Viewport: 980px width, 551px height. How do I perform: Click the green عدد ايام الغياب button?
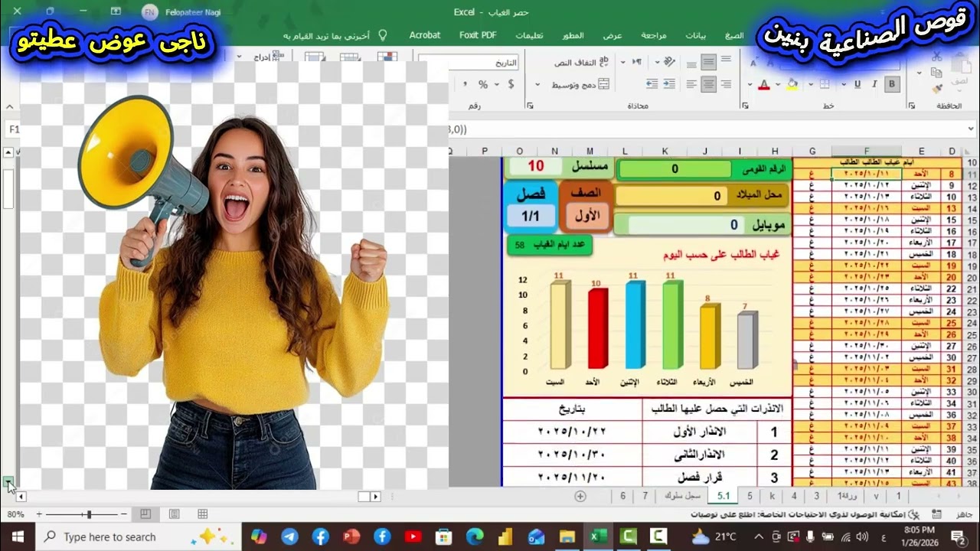549,245
